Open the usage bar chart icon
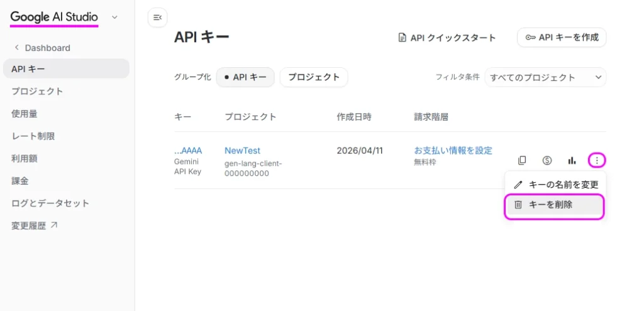 pos(572,160)
